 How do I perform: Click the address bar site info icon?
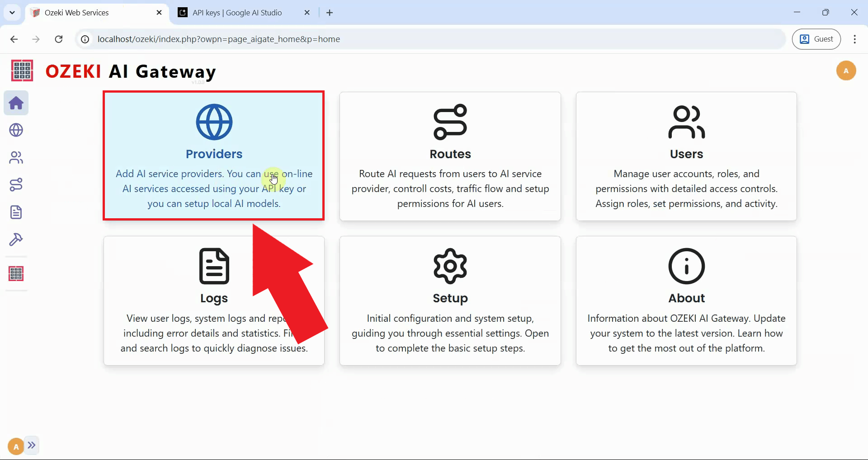coord(84,39)
